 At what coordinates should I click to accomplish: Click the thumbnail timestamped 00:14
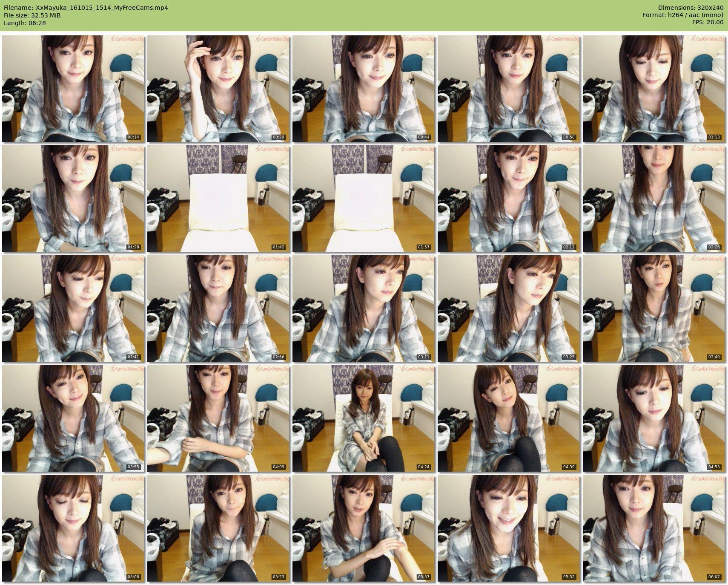click(x=73, y=89)
